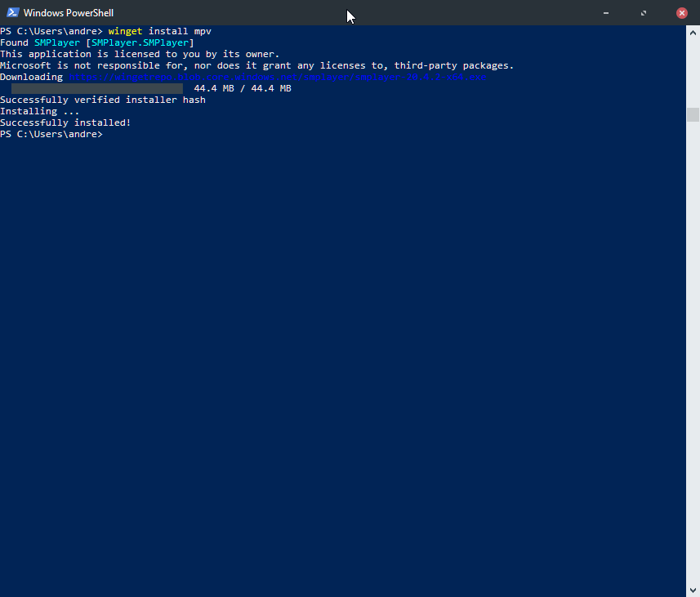Click 'This application is licensed' line
Screen dimensions: 700x597
(x=140, y=54)
